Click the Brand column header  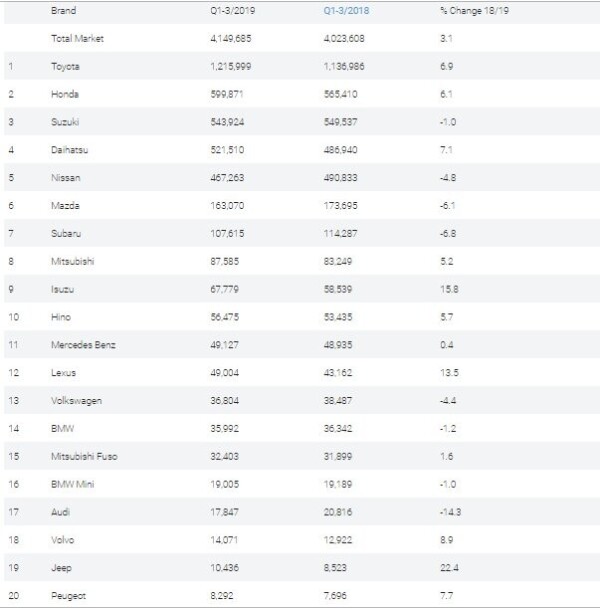[x=63, y=10]
